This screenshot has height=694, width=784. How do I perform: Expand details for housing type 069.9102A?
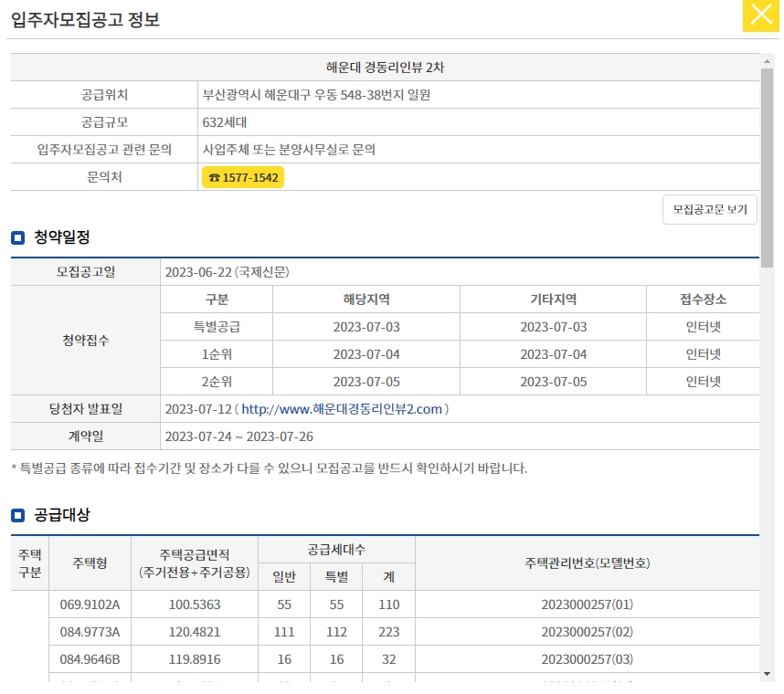click(88, 604)
